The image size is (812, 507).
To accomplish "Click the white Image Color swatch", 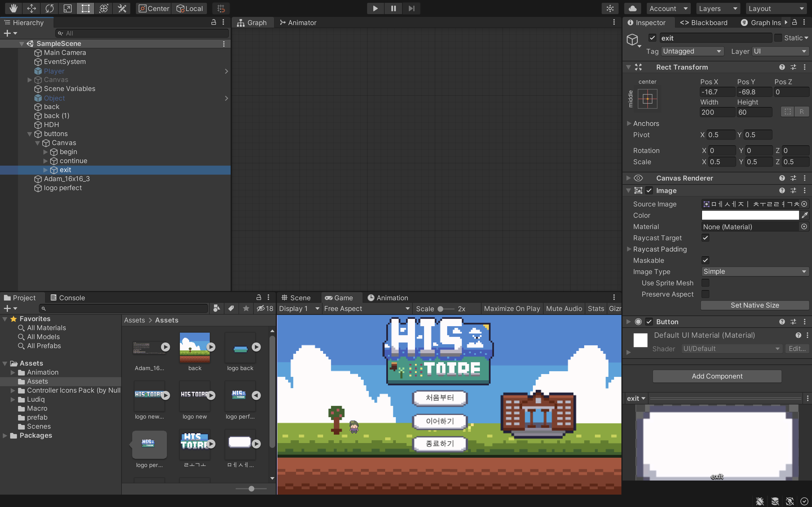I will click(x=750, y=215).
